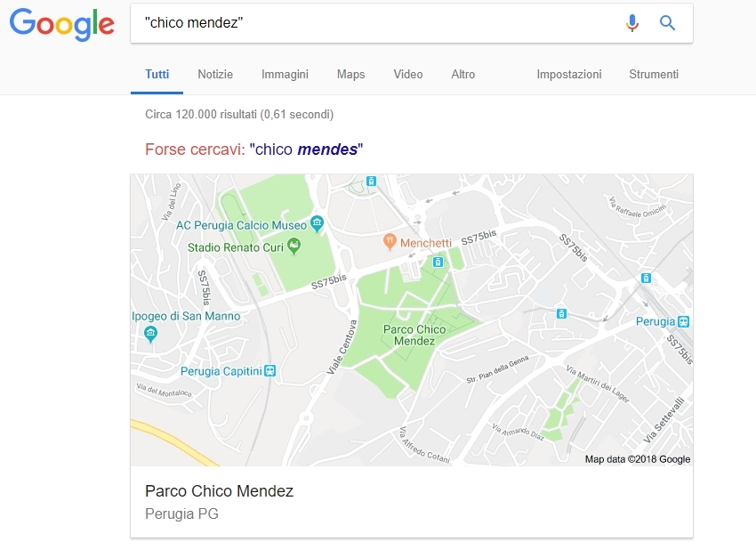The width and height of the screenshot is (756, 558).
Task: Switch to the Video tab
Action: tap(408, 74)
